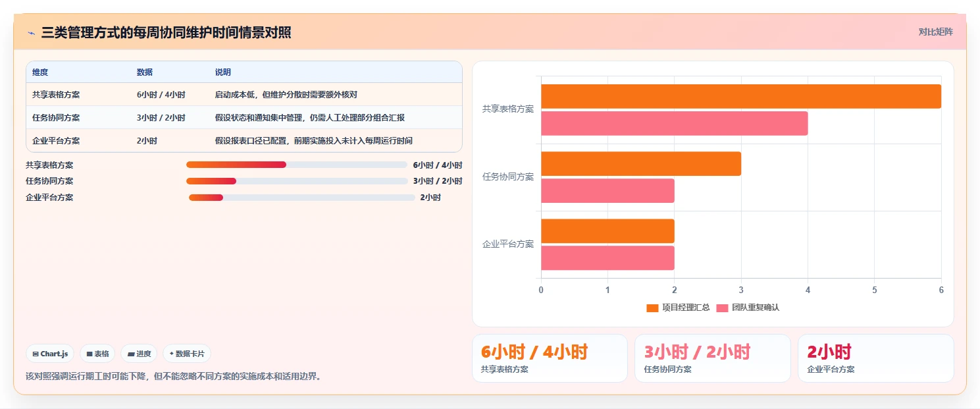980x409 pixels.
Task: Click progress label 共享表格方案 above the bars
Action: (x=49, y=165)
